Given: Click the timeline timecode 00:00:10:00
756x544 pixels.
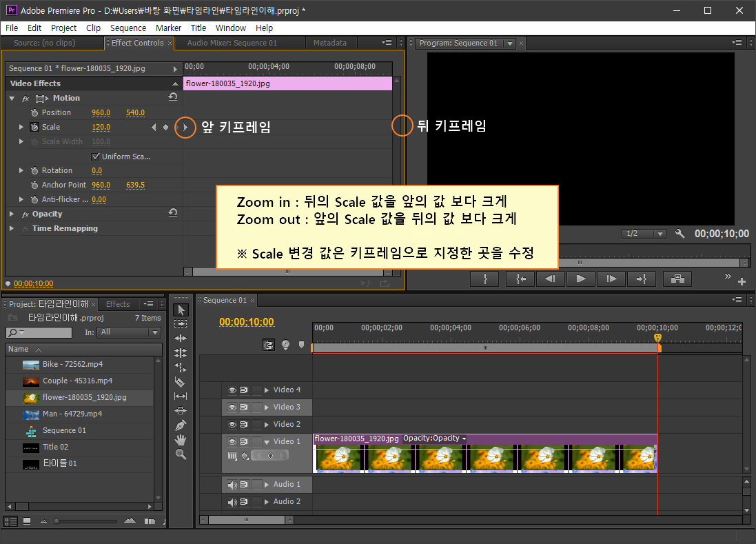Looking at the screenshot, I should pyautogui.click(x=247, y=322).
